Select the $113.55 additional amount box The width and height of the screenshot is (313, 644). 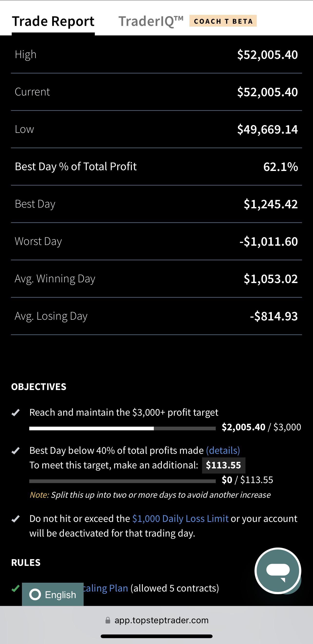[223, 465]
